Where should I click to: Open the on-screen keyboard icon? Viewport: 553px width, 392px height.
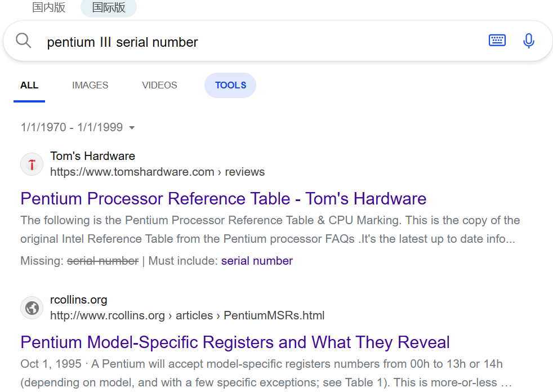coord(497,40)
